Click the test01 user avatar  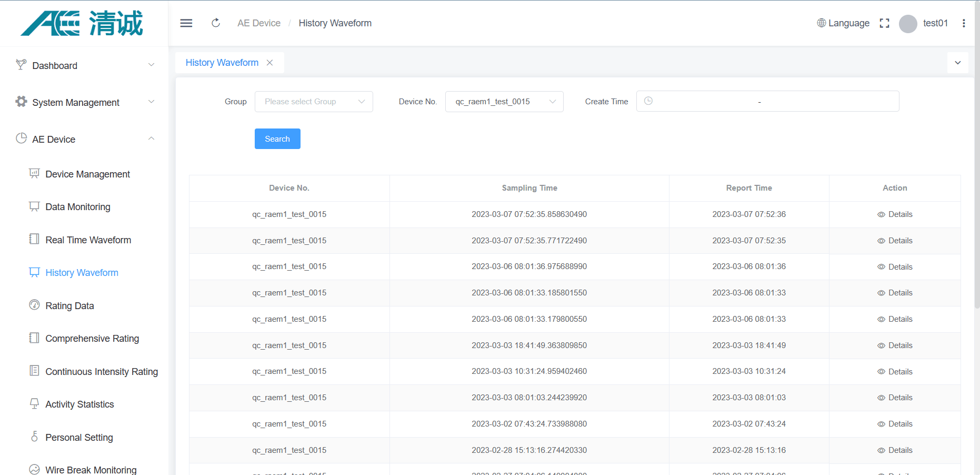[x=908, y=24]
